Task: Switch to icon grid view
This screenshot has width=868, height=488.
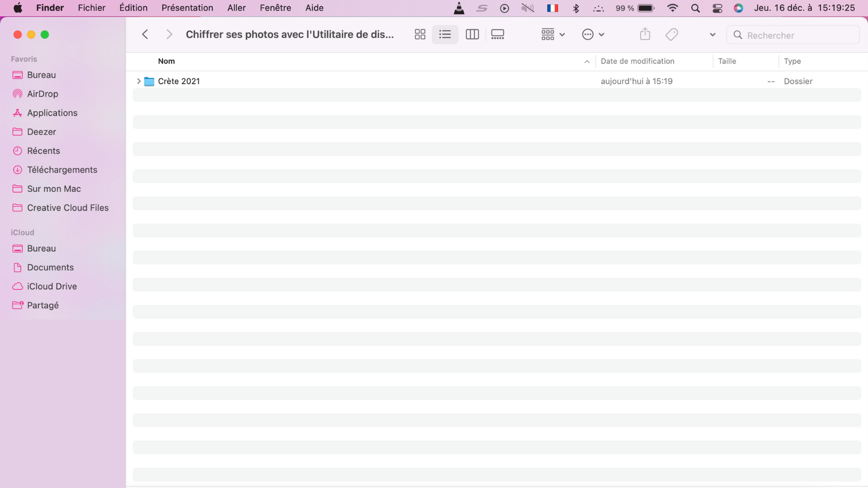Action: [420, 34]
